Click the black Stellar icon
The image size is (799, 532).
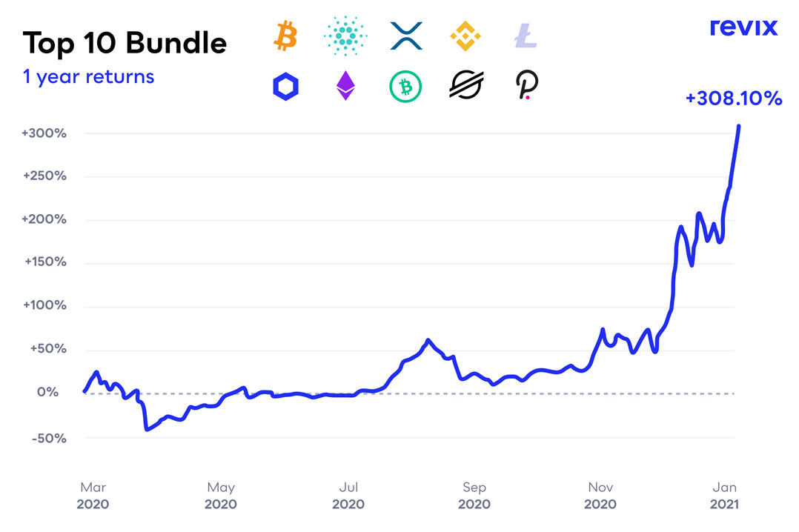pos(466,87)
